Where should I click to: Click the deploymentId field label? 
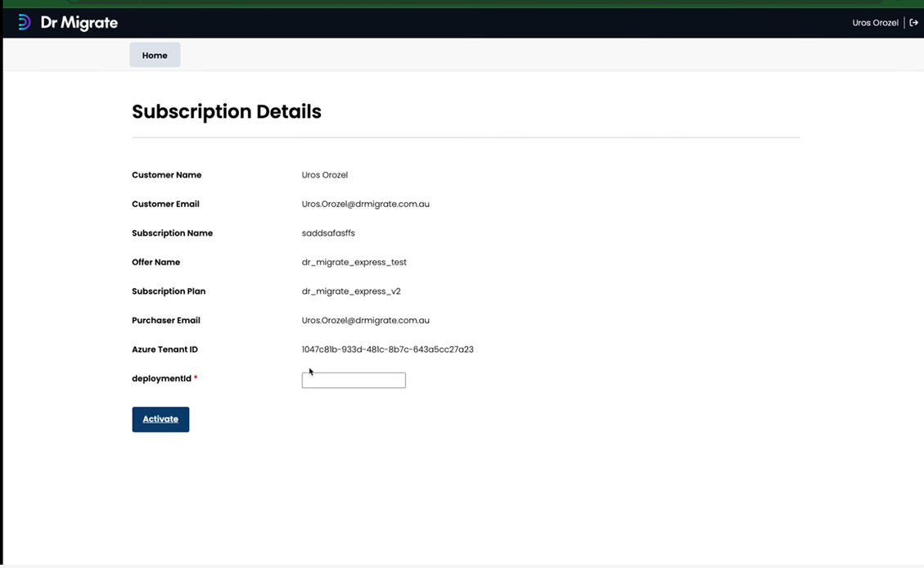click(161, 379)
